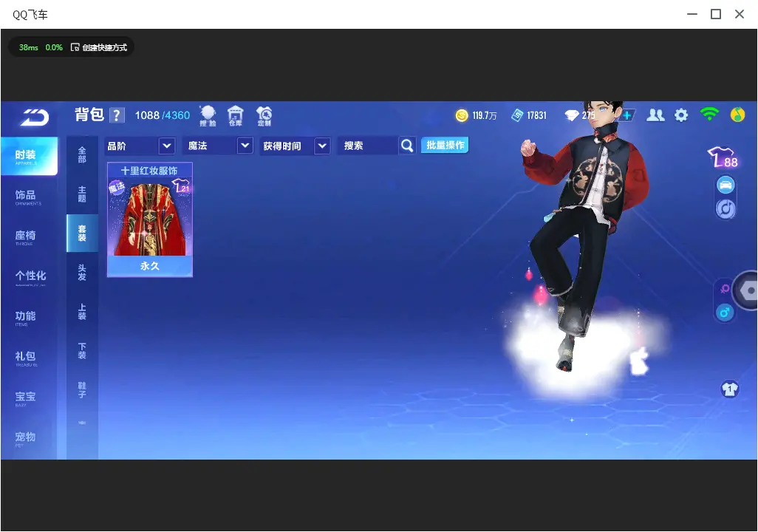This screenshot has width=758, height=532.
Task: Click the game logo back icon
Action: tap(34, 117)
